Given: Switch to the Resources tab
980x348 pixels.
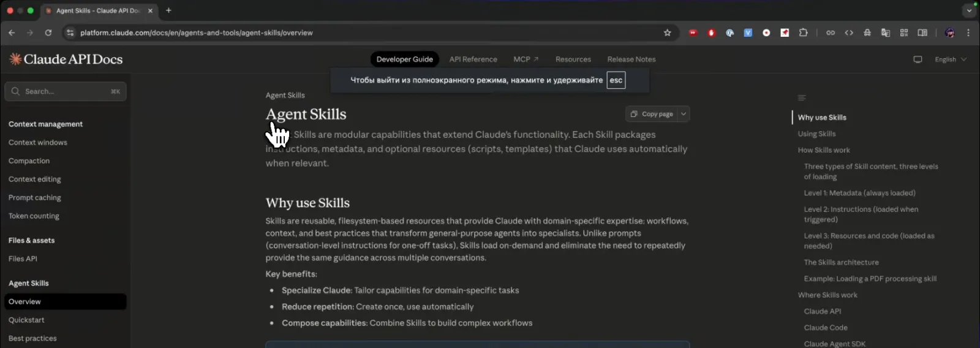Looking at the screenshot, I should (x=573, y=59).
